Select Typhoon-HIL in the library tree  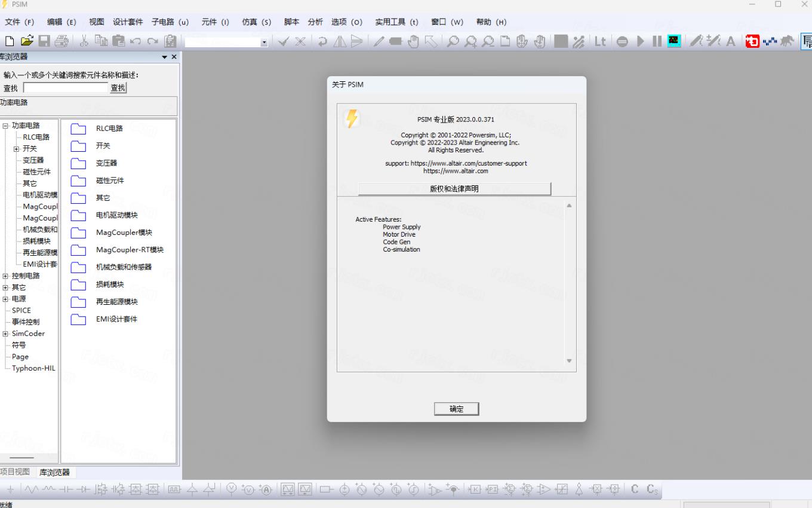tap(33, 368)
